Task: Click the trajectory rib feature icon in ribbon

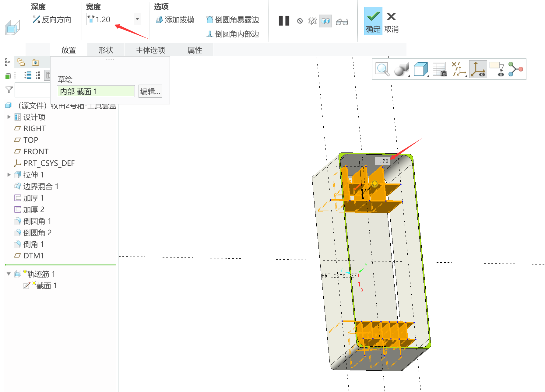Action: point(12,27)
